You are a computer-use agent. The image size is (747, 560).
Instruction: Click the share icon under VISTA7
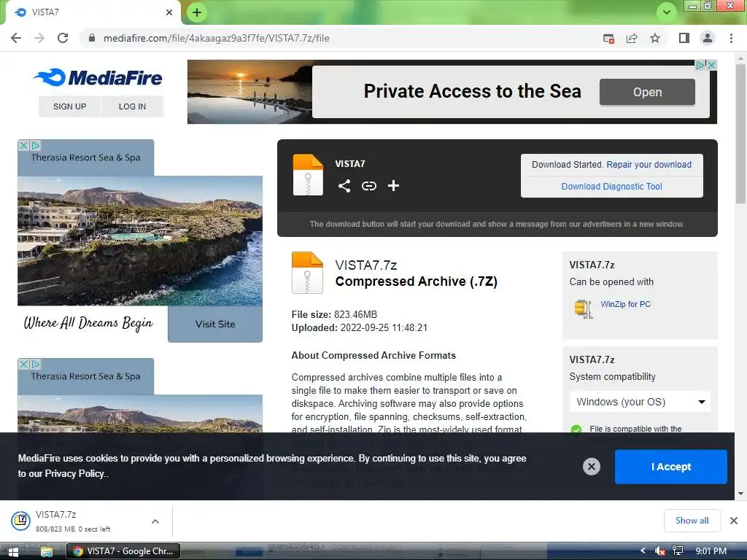[x=344, y=186]
